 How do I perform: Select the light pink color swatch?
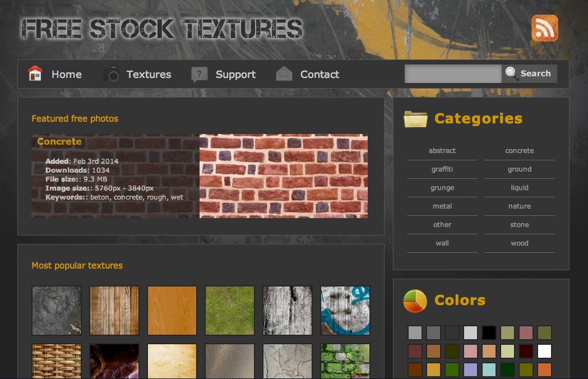[470, 351]
